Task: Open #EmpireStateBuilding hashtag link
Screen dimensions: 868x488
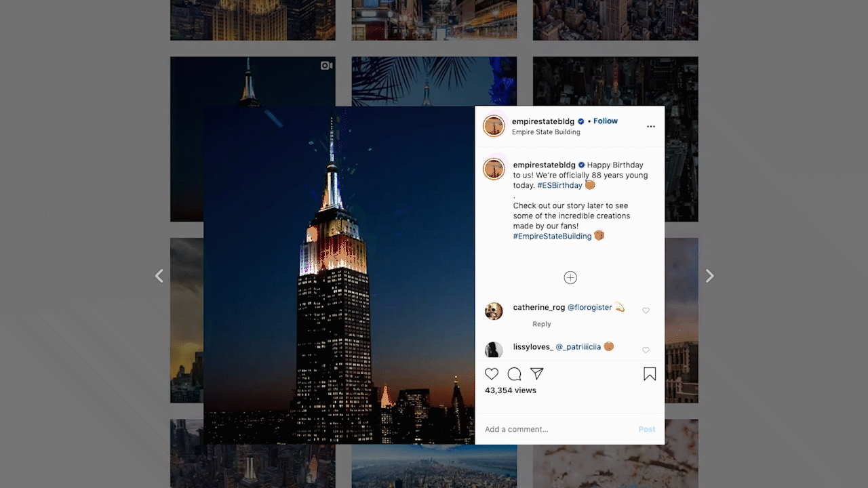Action: coord(552,236)
